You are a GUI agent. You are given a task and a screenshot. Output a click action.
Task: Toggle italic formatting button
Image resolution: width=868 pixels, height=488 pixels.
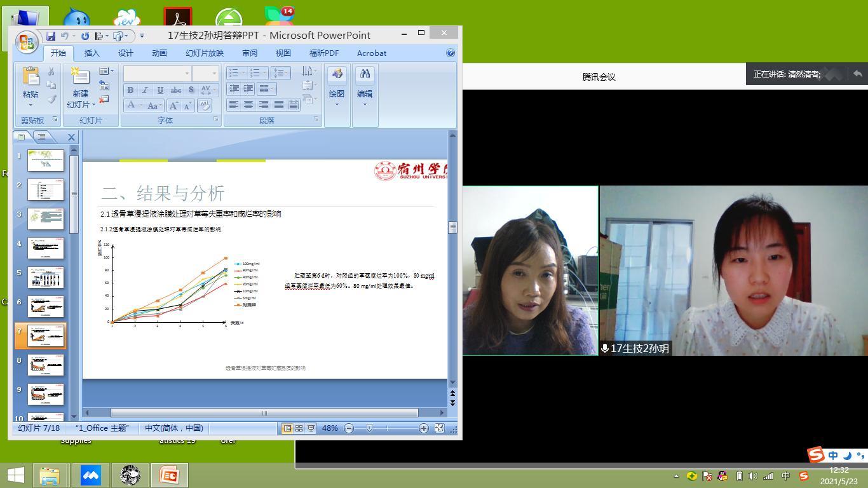(x=145, y=90)
